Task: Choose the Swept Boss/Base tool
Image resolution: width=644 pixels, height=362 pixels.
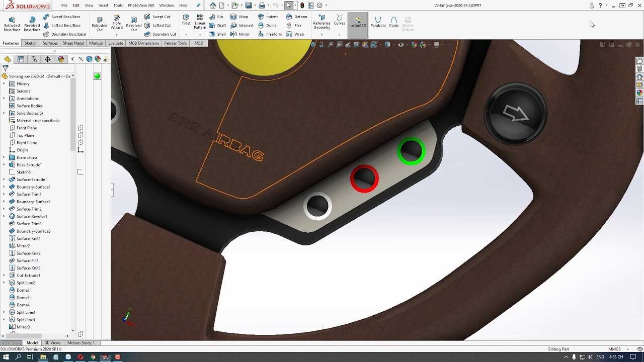Action: (61, 17)
